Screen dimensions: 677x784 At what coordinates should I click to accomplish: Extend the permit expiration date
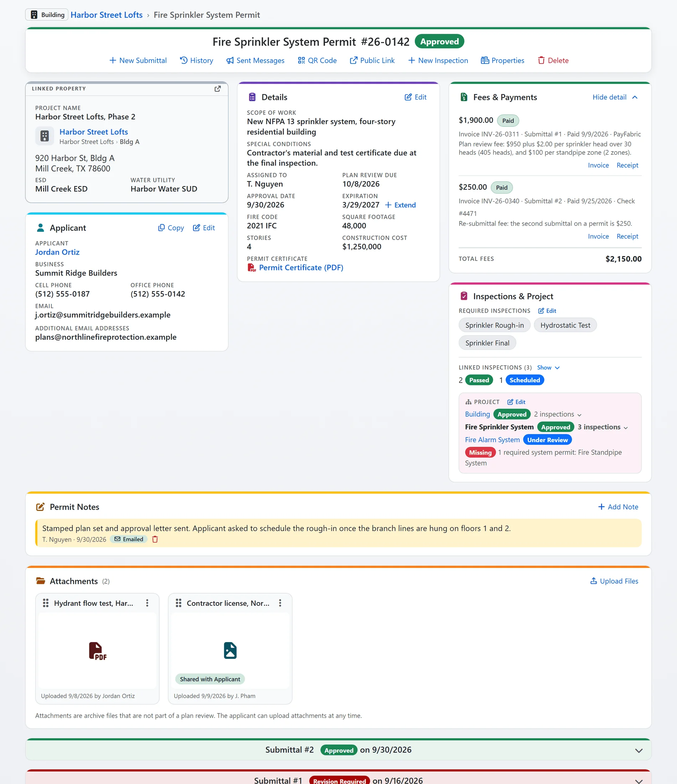click(x=400, y=205)
